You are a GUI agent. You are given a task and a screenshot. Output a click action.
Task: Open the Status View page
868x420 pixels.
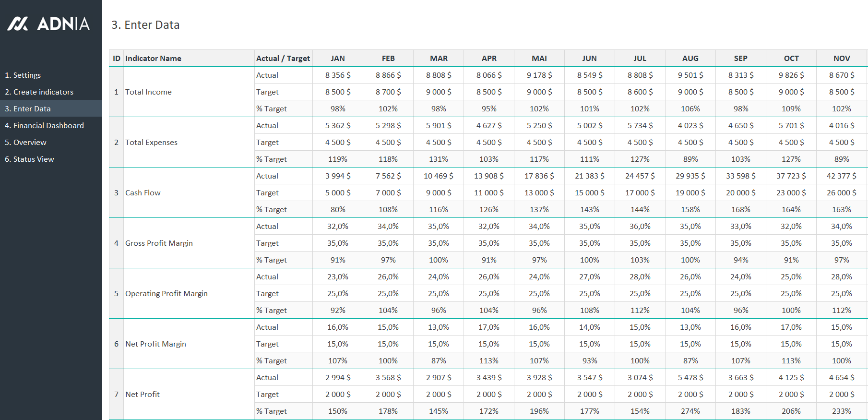[29, 159]
